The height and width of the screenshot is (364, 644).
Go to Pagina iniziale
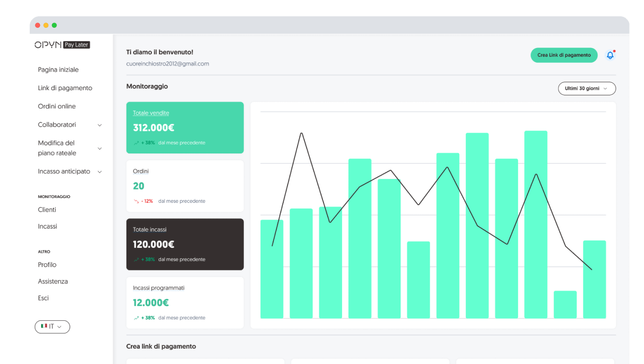pos(58,70)
